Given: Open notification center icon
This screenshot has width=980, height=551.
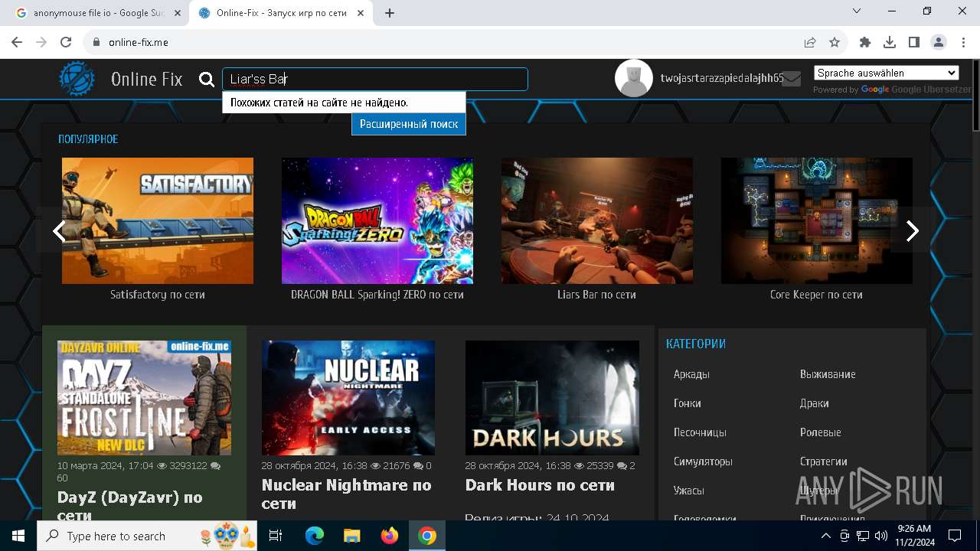Looking at the screenshot, I should [955, 536].
